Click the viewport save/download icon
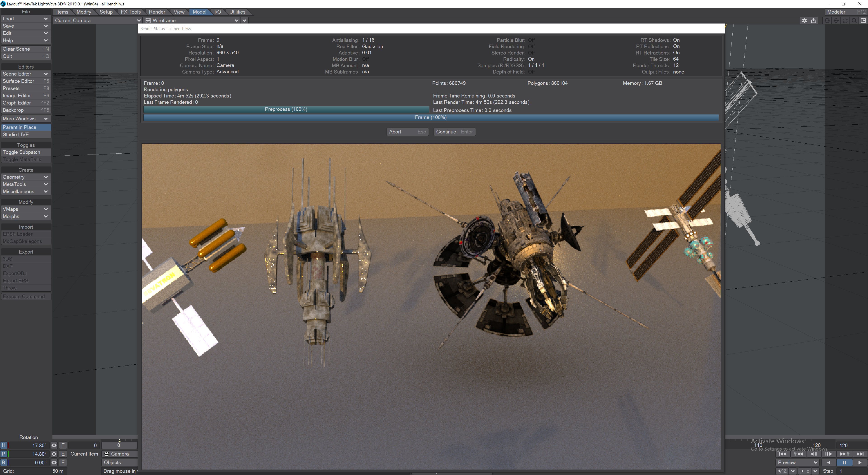This screenshot has height=475, width=868. [x=814, y=21]
